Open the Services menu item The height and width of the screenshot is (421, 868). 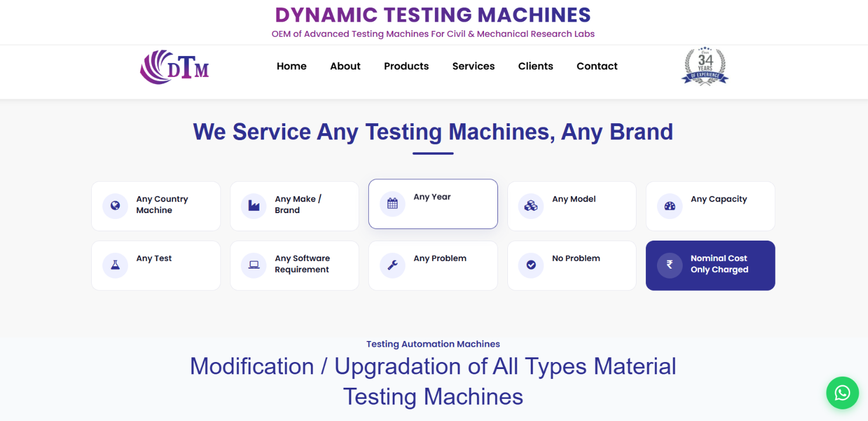point(473,66)
